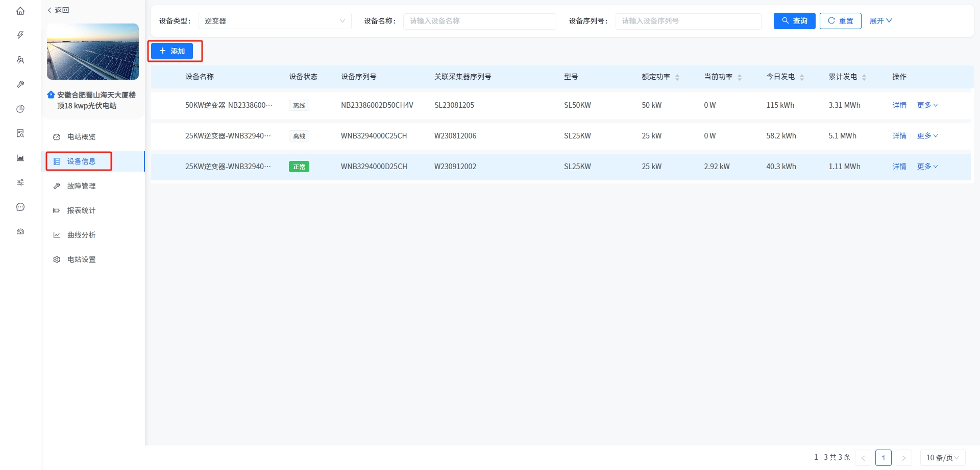Expand additional filters with 展开
This screenshot has height=470, width=980.
(880, 21)
